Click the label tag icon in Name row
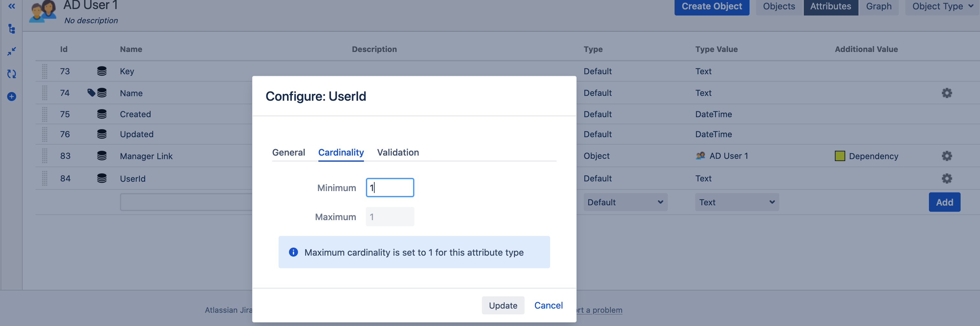This screenshot has width=980, height=326. pos(91,93)
